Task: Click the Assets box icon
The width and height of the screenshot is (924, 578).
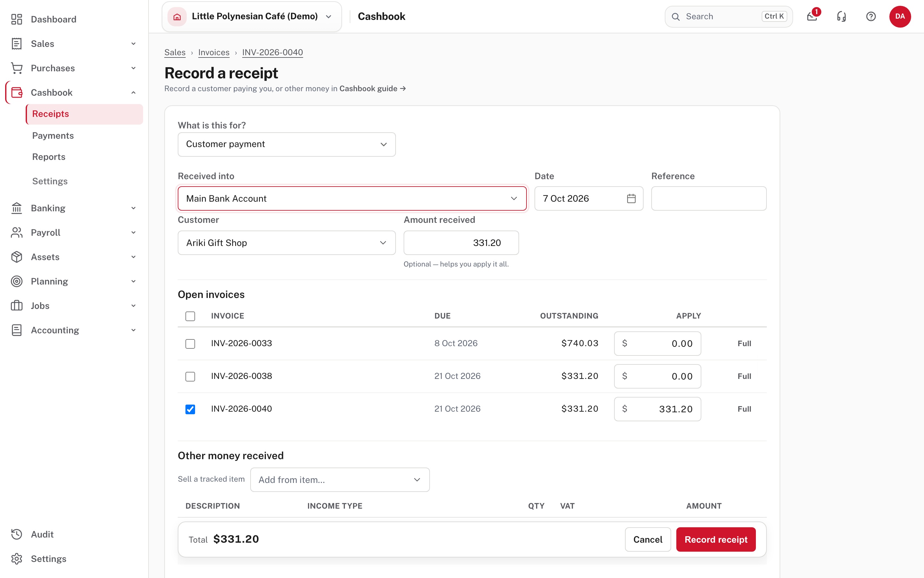Action: [x=16, y=257]
